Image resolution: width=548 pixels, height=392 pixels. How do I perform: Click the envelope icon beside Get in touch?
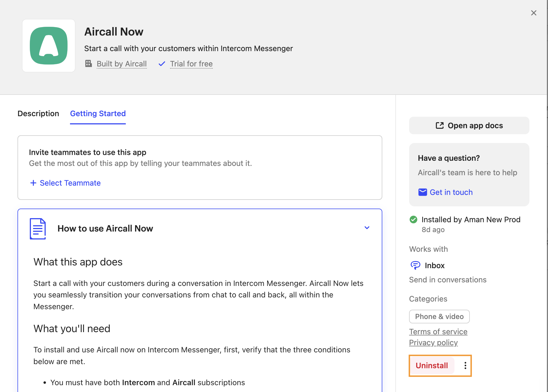coord(422,192)
